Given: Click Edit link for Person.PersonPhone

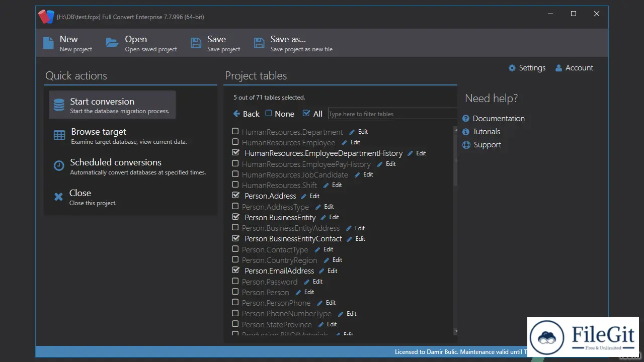Looking at the screenshot, I should pyautogui.click(x=331, y=303).
